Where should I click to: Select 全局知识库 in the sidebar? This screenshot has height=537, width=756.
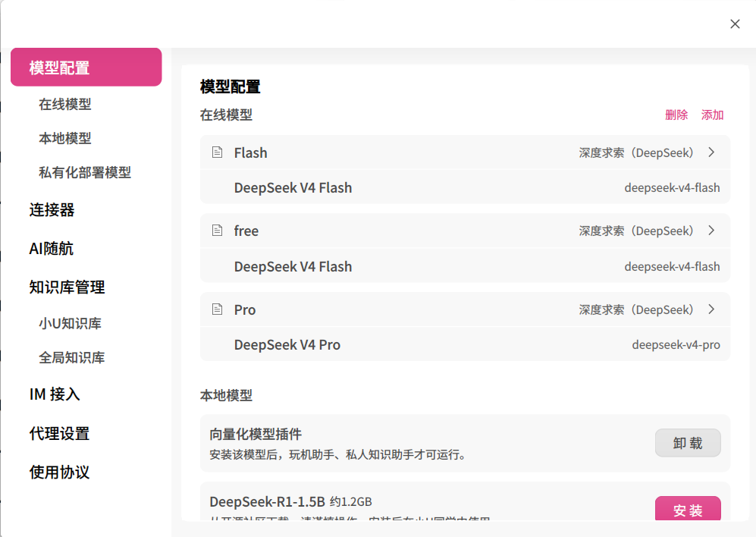click(72, 357)
